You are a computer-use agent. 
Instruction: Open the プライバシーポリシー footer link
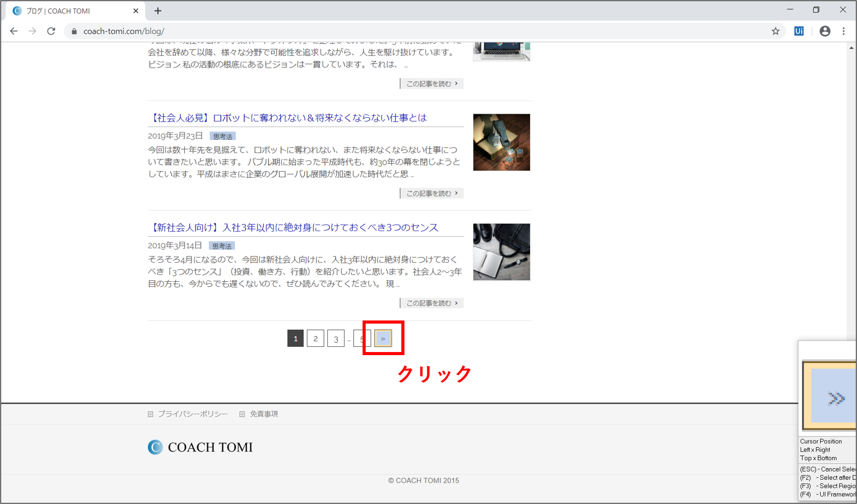[x=192, y=414]
